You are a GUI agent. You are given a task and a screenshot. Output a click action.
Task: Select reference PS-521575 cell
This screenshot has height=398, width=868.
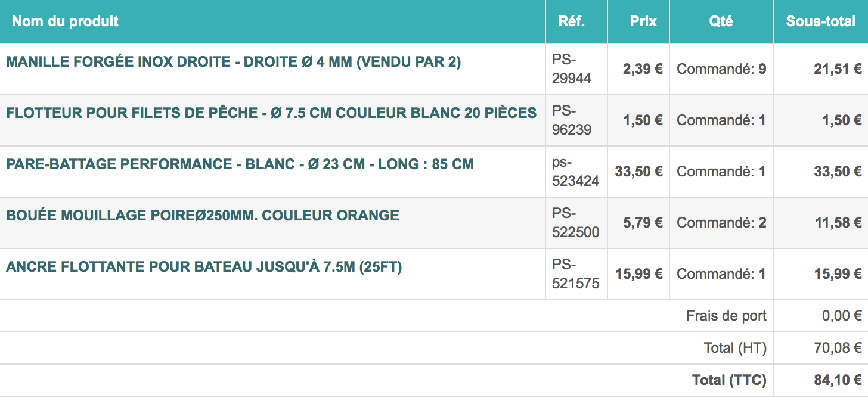(575, 274)
